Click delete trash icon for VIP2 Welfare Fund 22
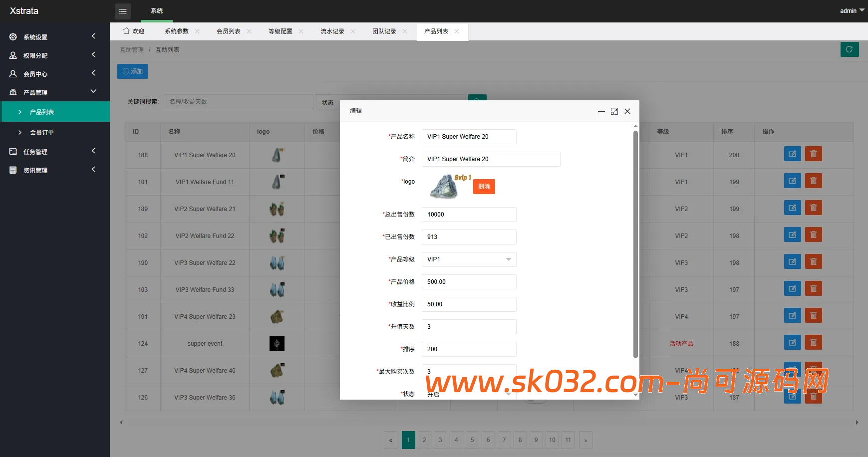 [x=813, y=235]
